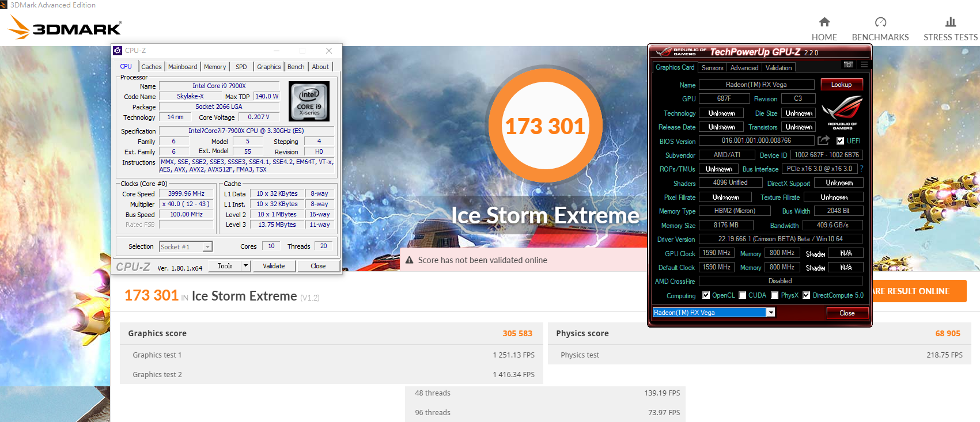Click the BENCHMARKS navigation label

(x=880, y=37)
